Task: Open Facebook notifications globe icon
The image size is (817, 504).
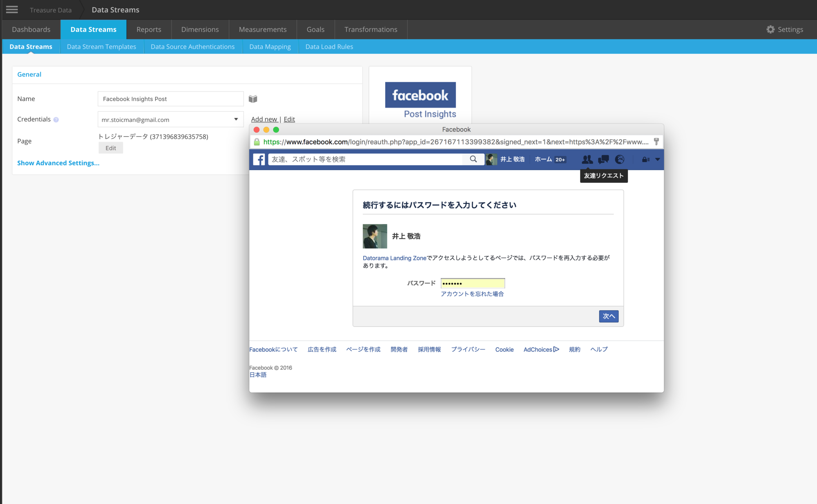Action: click(620, 159)
